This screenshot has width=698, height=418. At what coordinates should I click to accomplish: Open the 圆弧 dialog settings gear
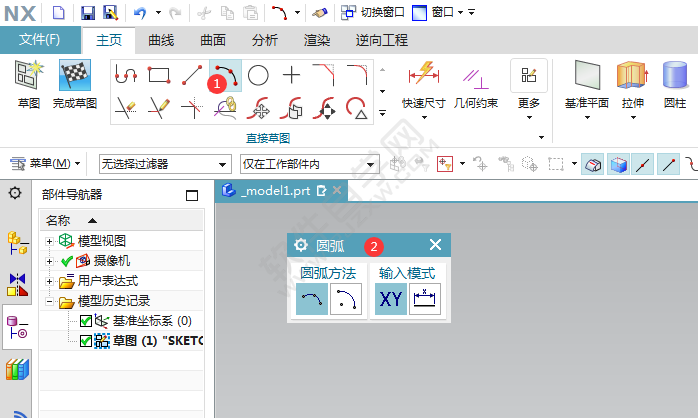300,245
